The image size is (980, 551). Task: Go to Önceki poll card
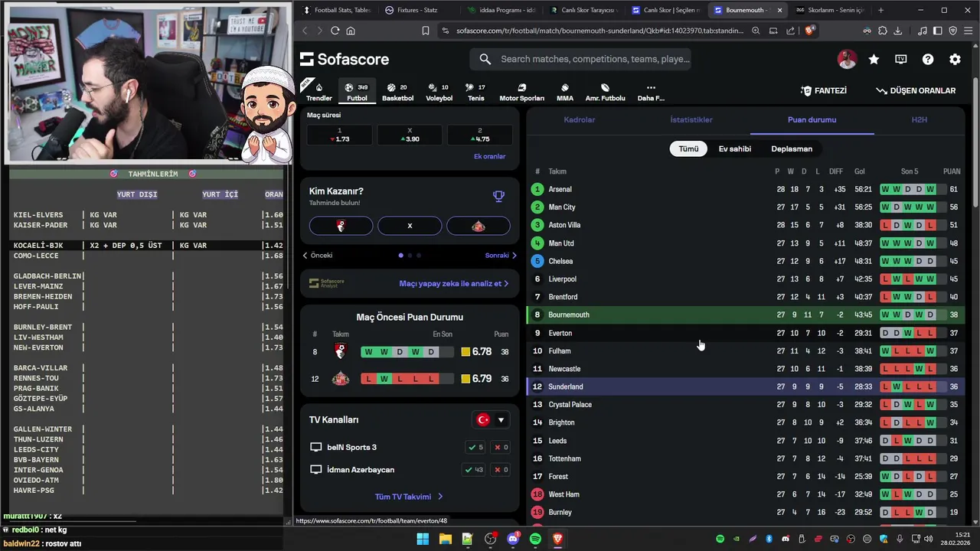(318, 256)
